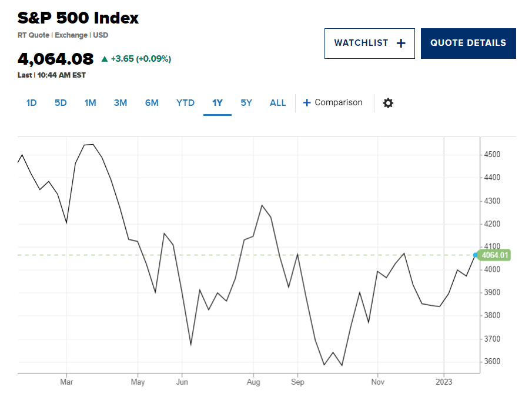Click the Nov x-axis label
This screenshot has height=397, width=532.
pos(377,382)
